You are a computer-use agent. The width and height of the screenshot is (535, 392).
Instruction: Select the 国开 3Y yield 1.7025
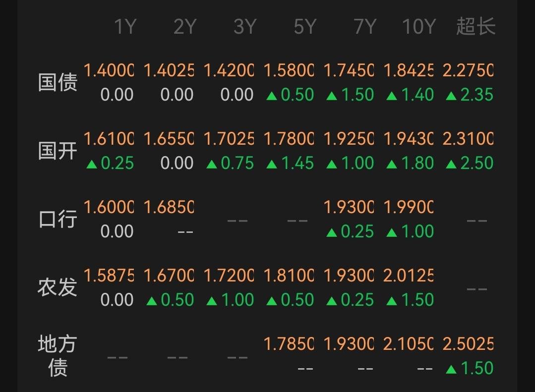click(229, 139)
